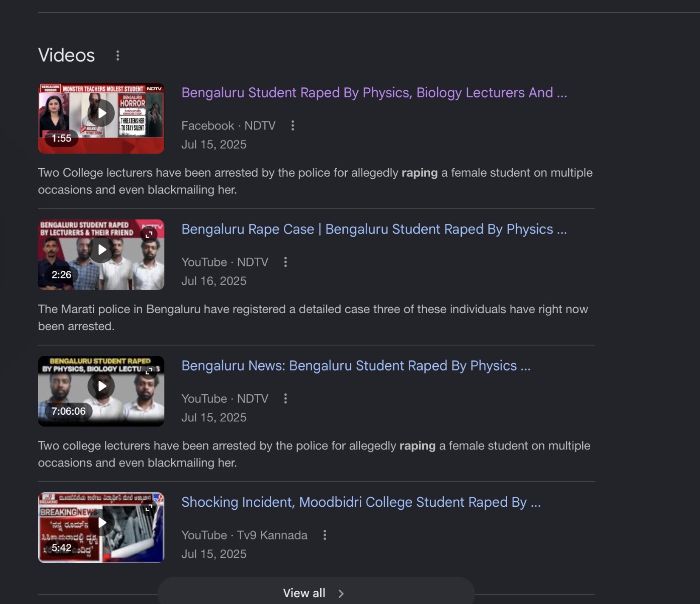This screenshot has height=604, width=700.
Task: Click the expand preview icon on the 5:42 thumbnail
Action: pos(149,507)
